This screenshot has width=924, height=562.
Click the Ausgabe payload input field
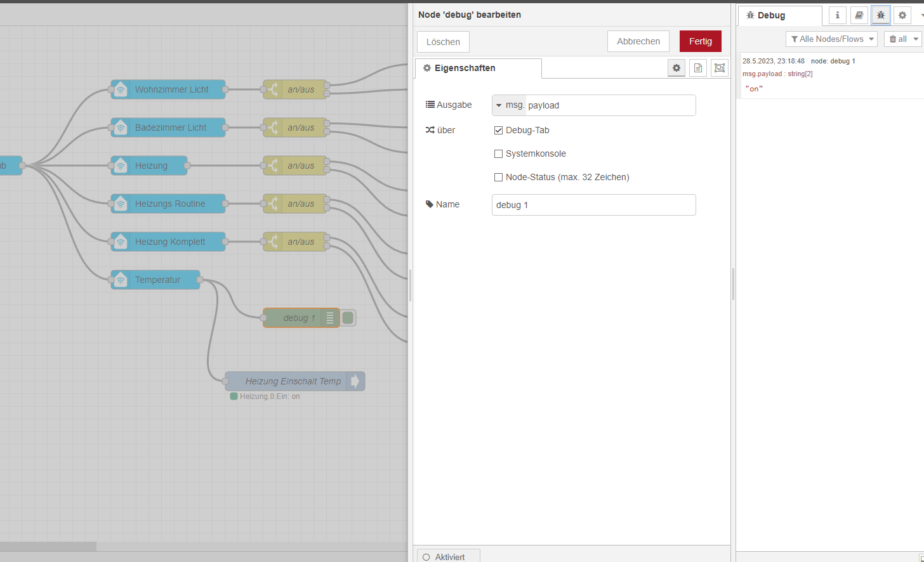[610, 105]
